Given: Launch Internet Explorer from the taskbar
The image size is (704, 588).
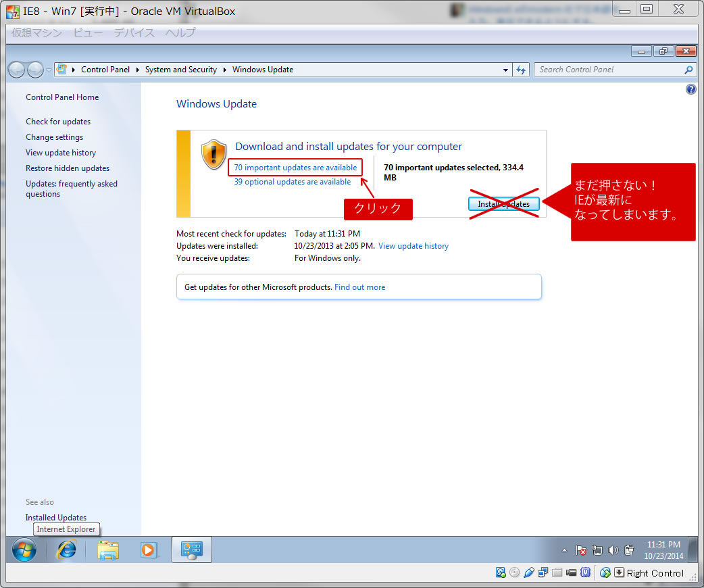Looking at the screenshot, I should (x=66, y=549).
